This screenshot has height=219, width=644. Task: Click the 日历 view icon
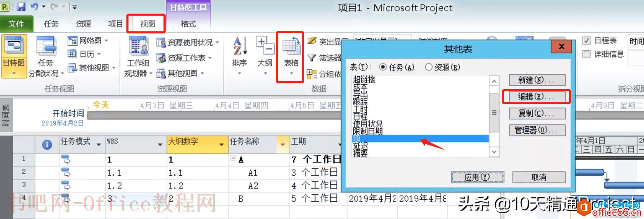[72, 54]
